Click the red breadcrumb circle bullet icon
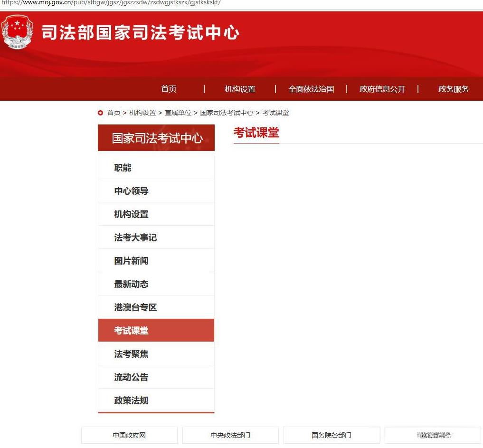 point(100,113)
